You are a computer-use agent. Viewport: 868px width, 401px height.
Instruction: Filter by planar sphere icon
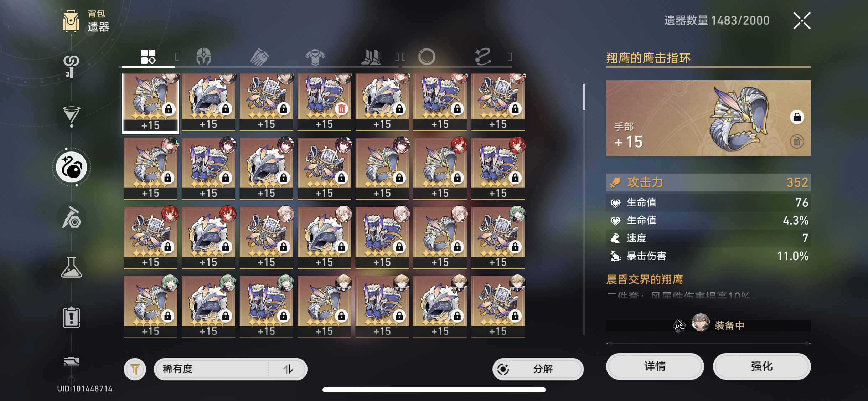(x=427, y=57)
